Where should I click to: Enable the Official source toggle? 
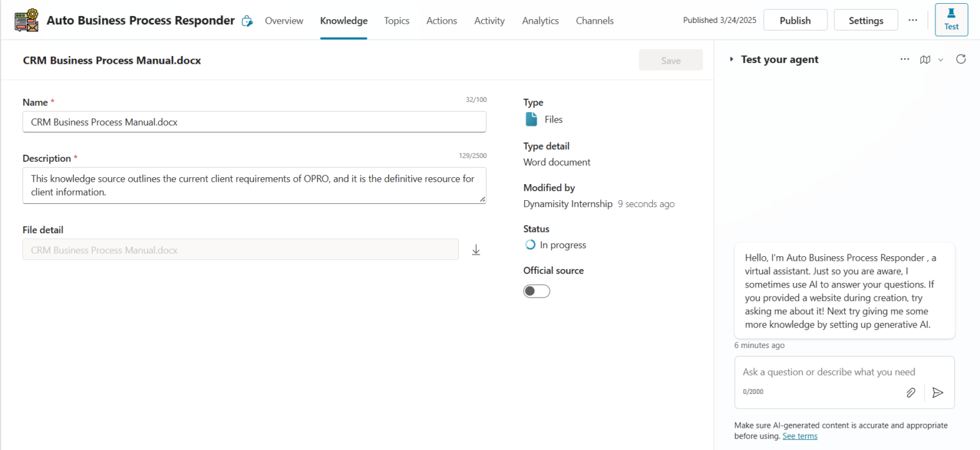[x=537, y=291]
